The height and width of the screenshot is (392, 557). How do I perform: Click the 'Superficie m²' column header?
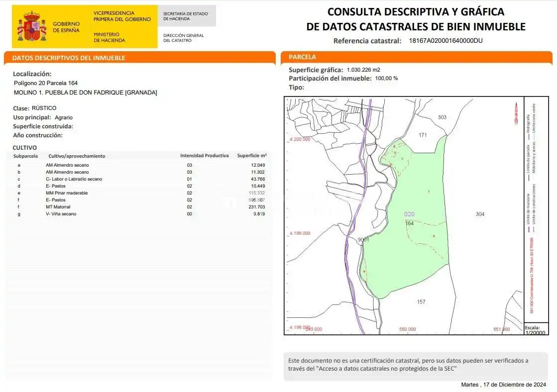(252, 156)
